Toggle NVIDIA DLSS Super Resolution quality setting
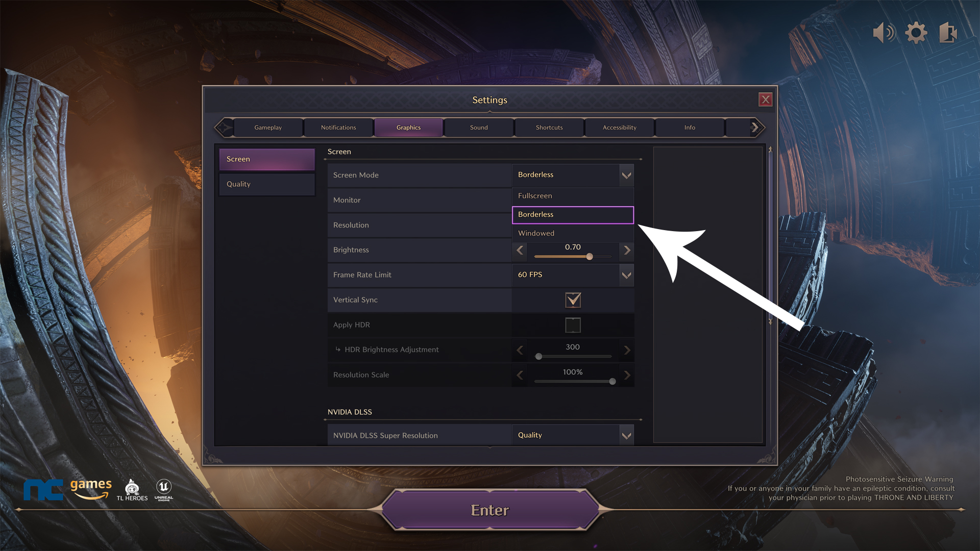The width and height of the screenshot is (980, 551). (625, 435)
